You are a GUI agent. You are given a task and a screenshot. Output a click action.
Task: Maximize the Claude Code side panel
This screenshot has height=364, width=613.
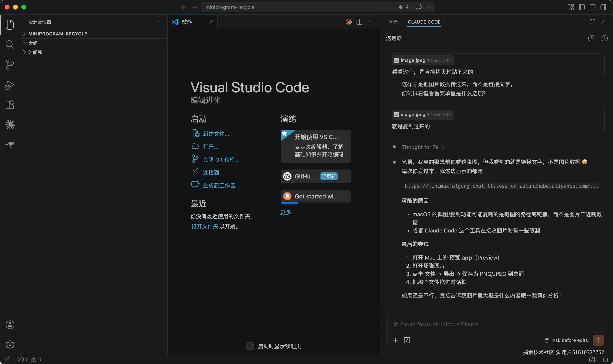point(592,22)
